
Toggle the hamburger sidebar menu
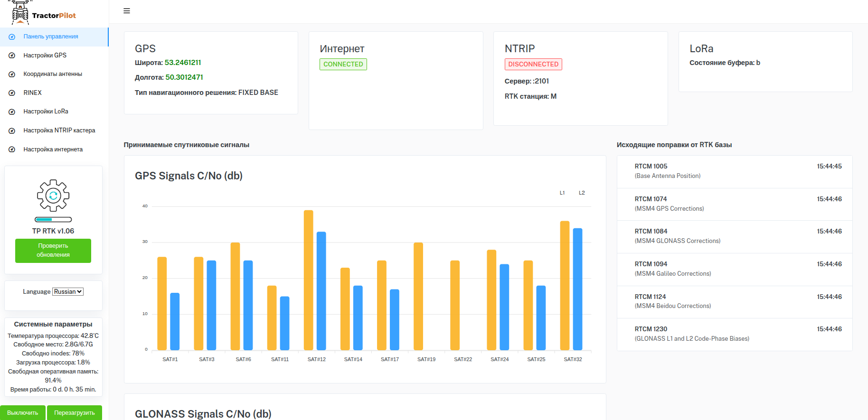click(127, 11)
